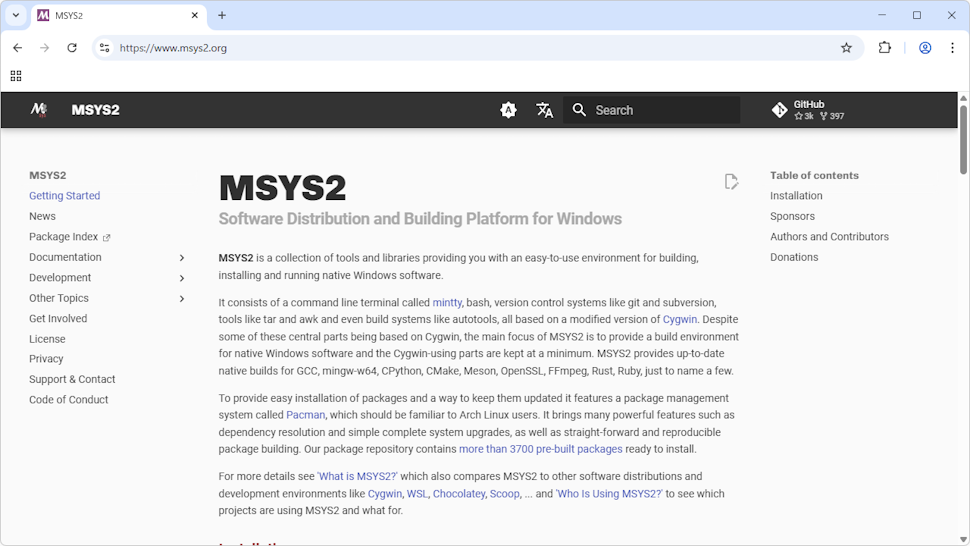
Task: Open News in the sidebar
Action: click(42, 216)
